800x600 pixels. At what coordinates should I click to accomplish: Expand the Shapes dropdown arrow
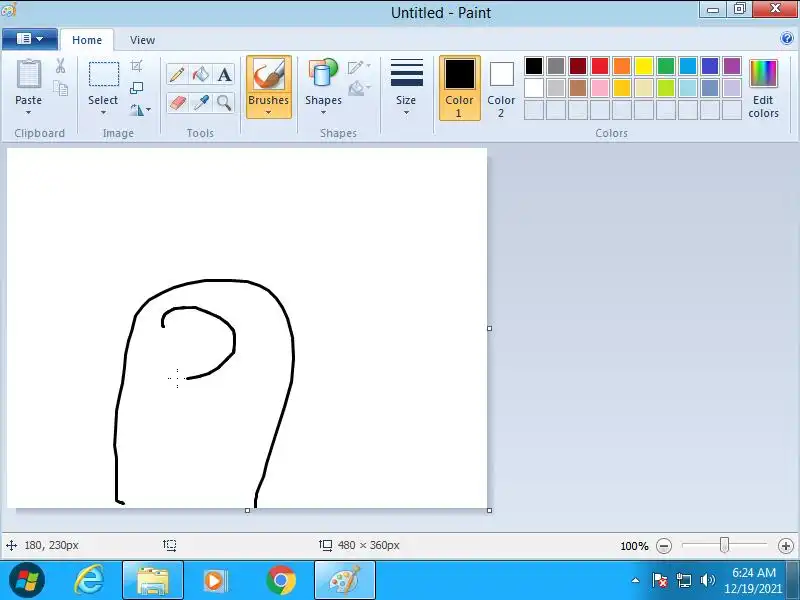(323, 113)
